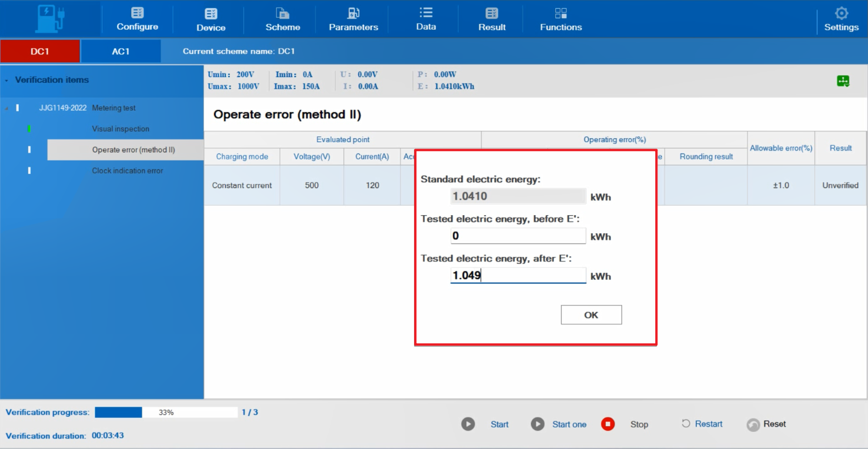Image resolution: width=868 pixels, height=449 pixels.
Task: Go to the Data list icon
Action: [426, 13]
